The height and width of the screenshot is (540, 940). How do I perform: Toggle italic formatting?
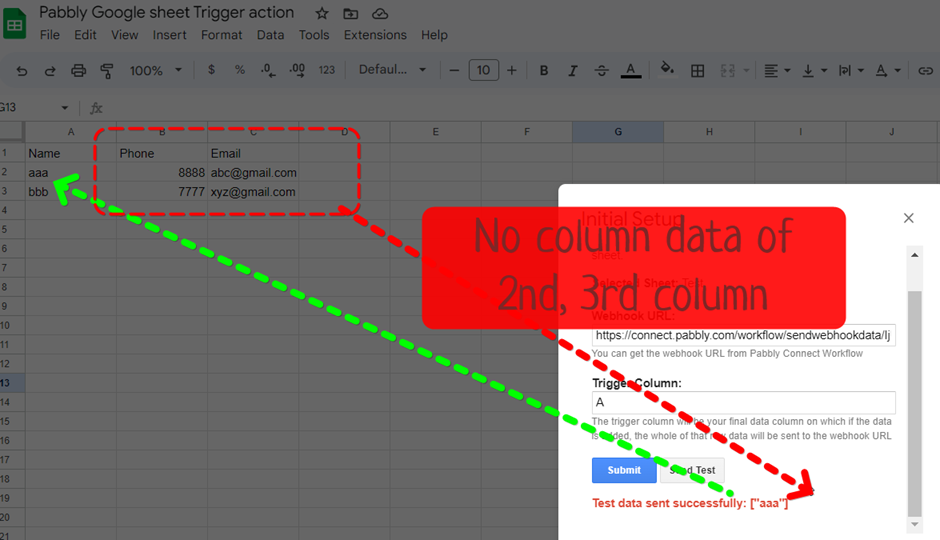[x=573, y=71]
